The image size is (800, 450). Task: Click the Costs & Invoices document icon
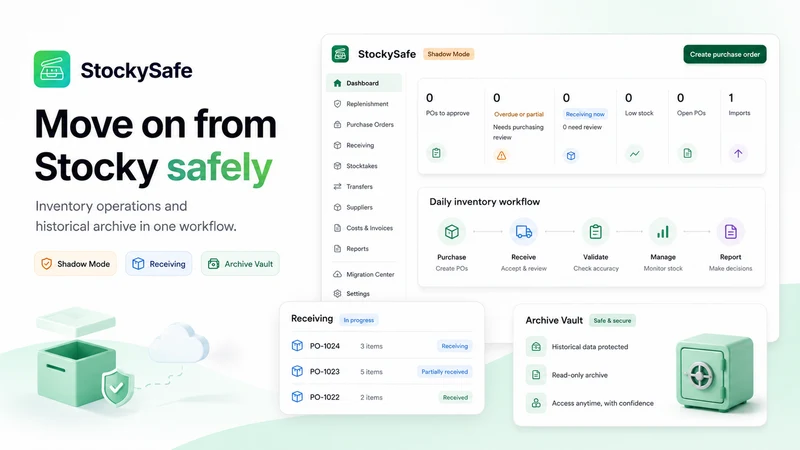coord(337,228)
